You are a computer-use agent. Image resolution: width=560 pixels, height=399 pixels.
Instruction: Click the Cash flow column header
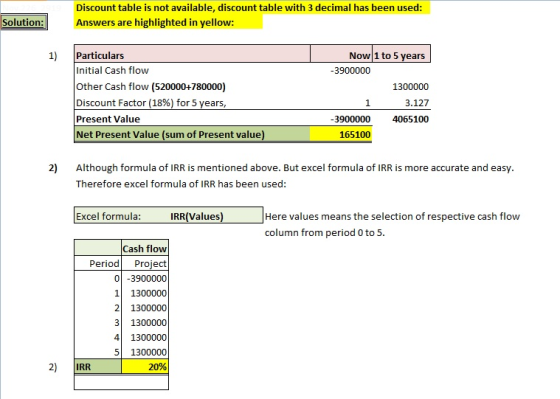[145, 248]
